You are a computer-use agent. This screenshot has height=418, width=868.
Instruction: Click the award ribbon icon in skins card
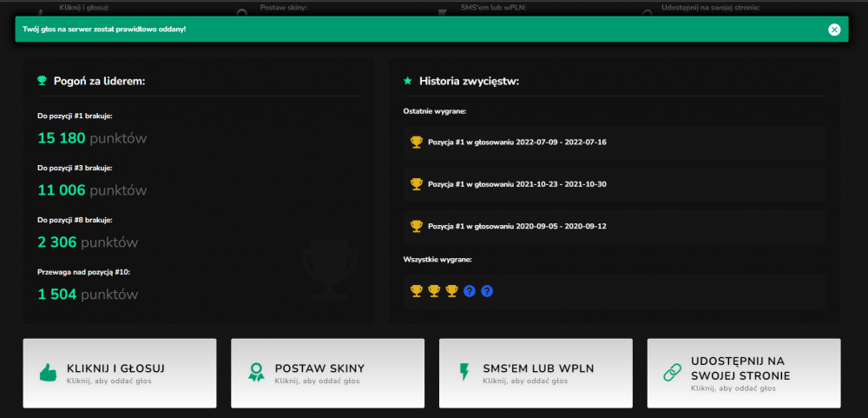pos(256,373)
